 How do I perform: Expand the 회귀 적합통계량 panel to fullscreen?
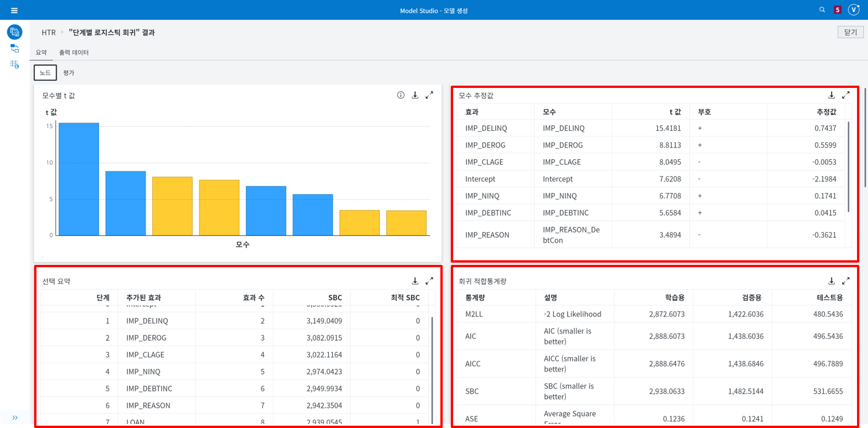pyautogui.click(x=846, y=281)
